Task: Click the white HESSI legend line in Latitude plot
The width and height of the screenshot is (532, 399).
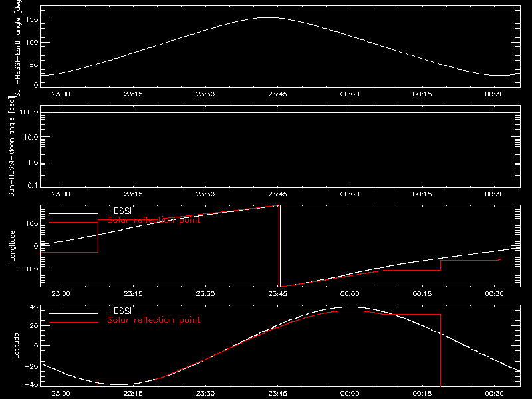Action: point(74,313)
